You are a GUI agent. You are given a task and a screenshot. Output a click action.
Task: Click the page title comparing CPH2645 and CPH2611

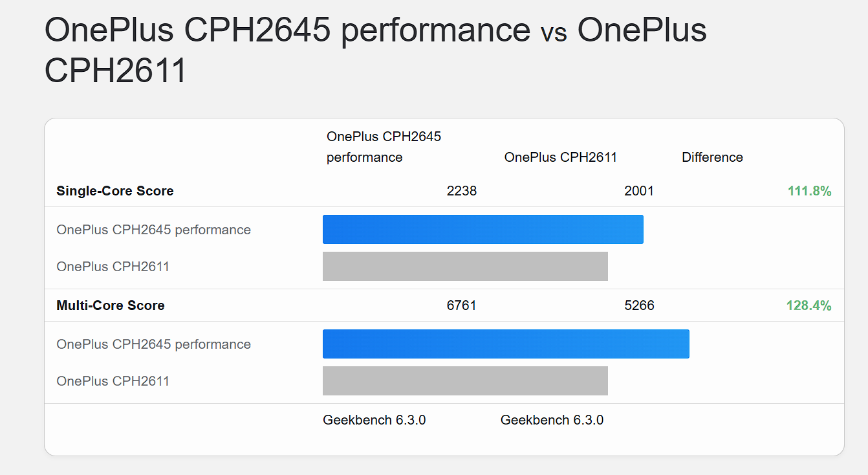click(375, 50)
